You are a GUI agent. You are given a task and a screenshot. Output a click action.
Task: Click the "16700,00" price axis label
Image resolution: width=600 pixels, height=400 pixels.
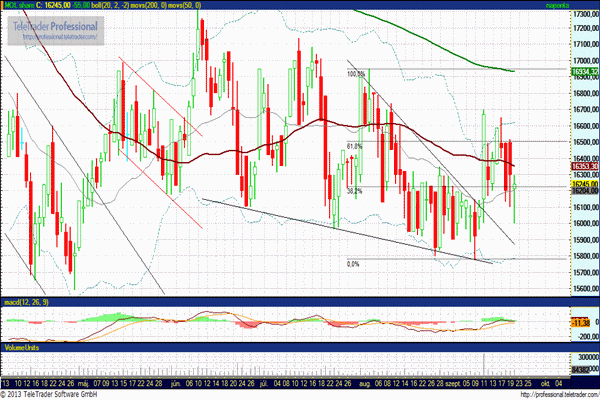pos(586,109)
